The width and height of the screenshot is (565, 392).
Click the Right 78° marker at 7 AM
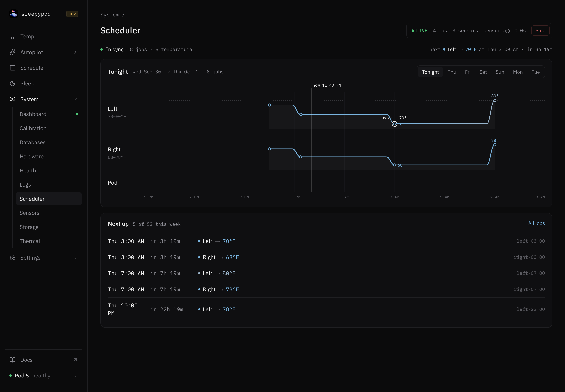tap(495, 145)
